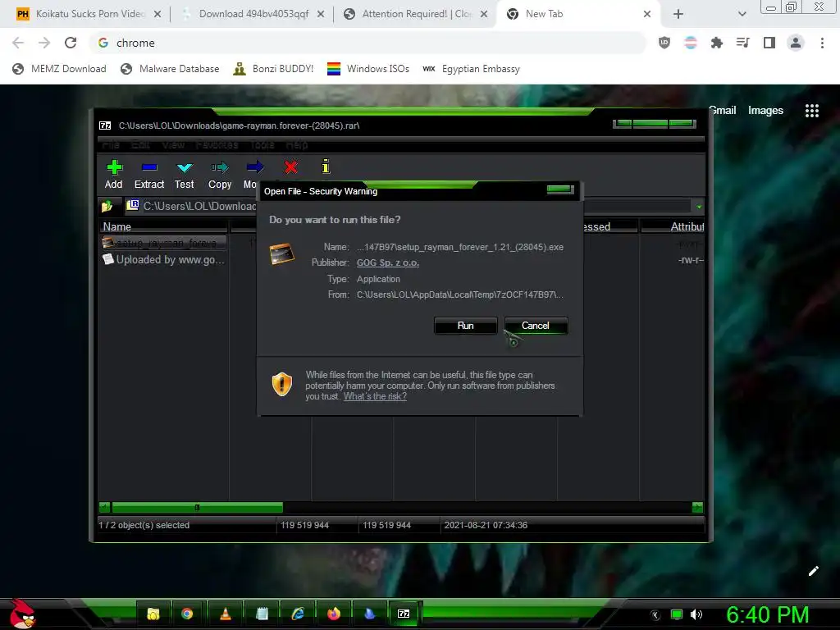Open the MEMZ Download bookmark
Viewport: 840px width, 630px height.
point(59,69)
